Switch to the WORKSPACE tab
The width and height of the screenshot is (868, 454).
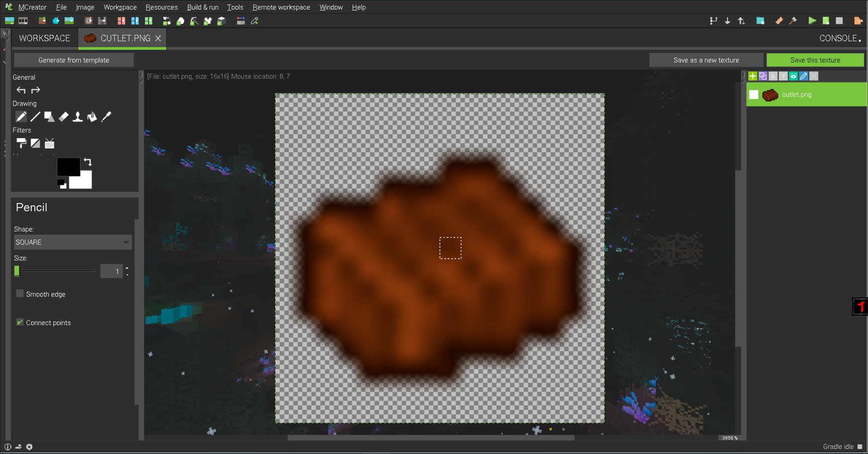pyautogui.click(x=44, y=38)
